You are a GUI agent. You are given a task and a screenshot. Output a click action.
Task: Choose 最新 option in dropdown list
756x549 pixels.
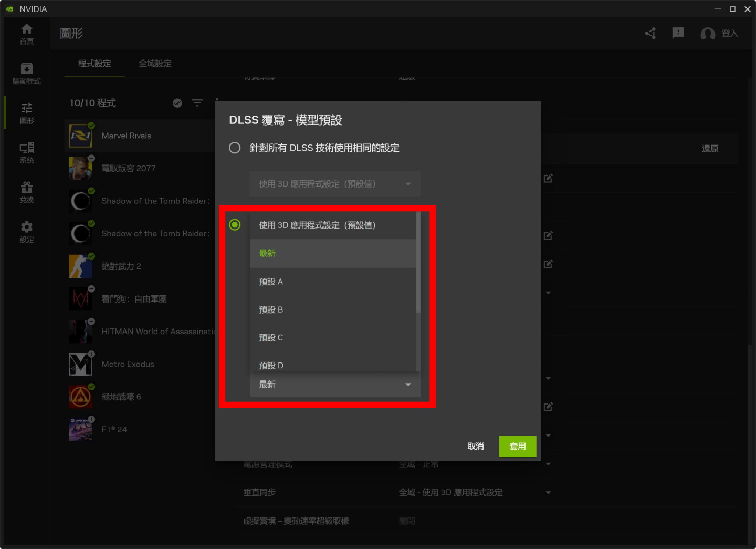[333, 253]
